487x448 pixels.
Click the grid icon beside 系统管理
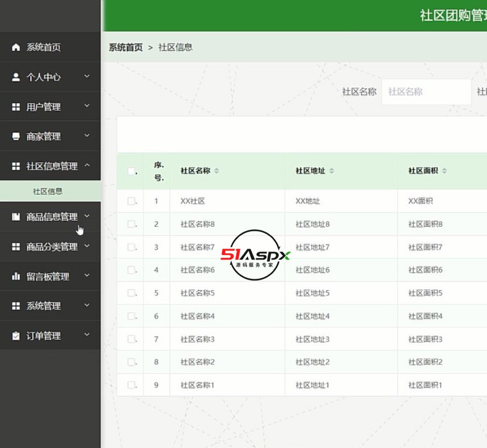pyautogui.click(x=16, y=306)
